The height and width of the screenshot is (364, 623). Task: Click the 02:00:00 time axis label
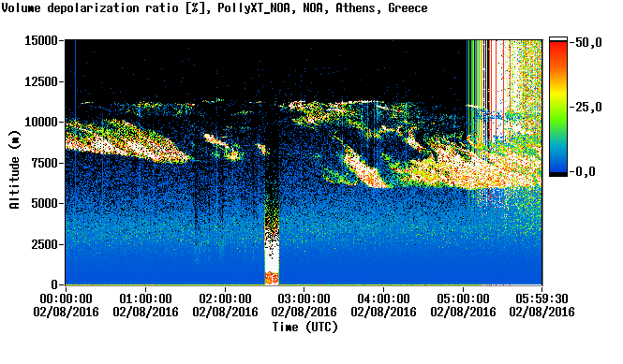[x=225, y=298]
